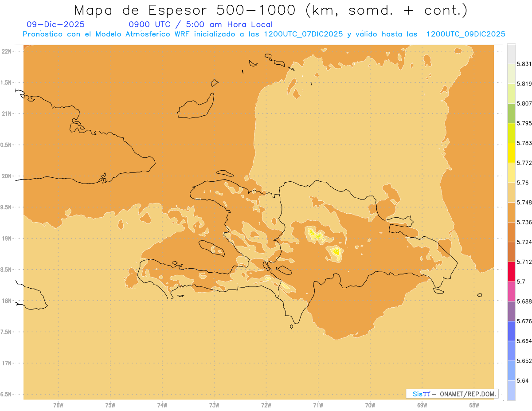Click the legend value '5.831'

click(x=524, y=64)
